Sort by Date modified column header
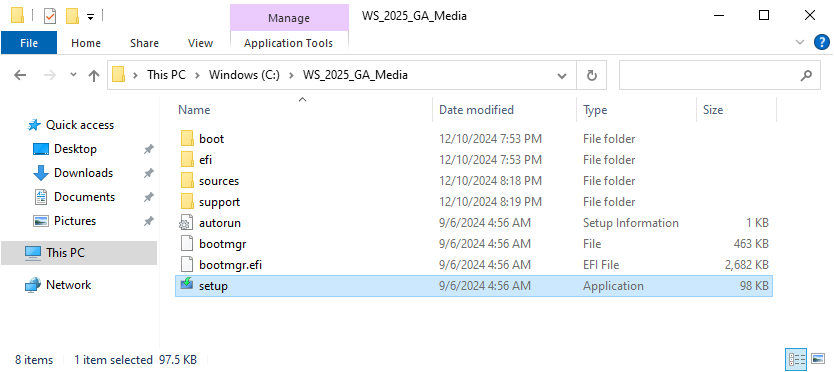This screenshot has height=372, width=834. 476,110
